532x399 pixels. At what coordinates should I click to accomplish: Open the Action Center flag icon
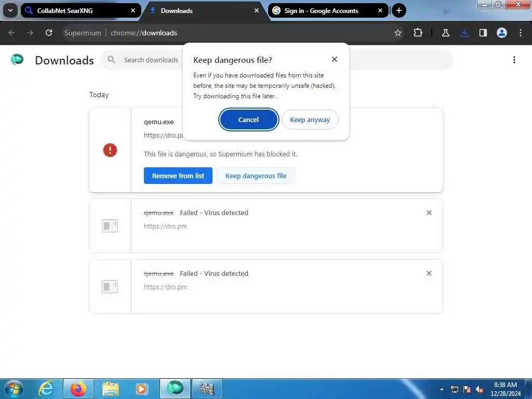tap(467, 390)
